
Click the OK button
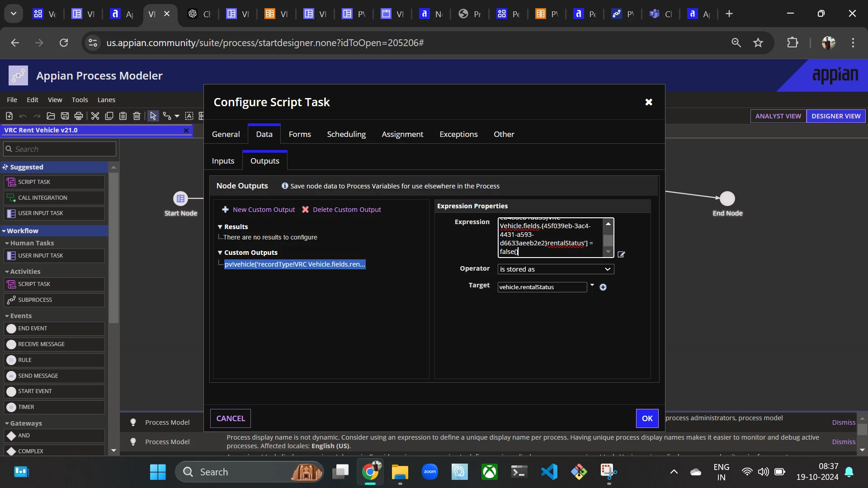pyautogui.click(x=647, y=418)
